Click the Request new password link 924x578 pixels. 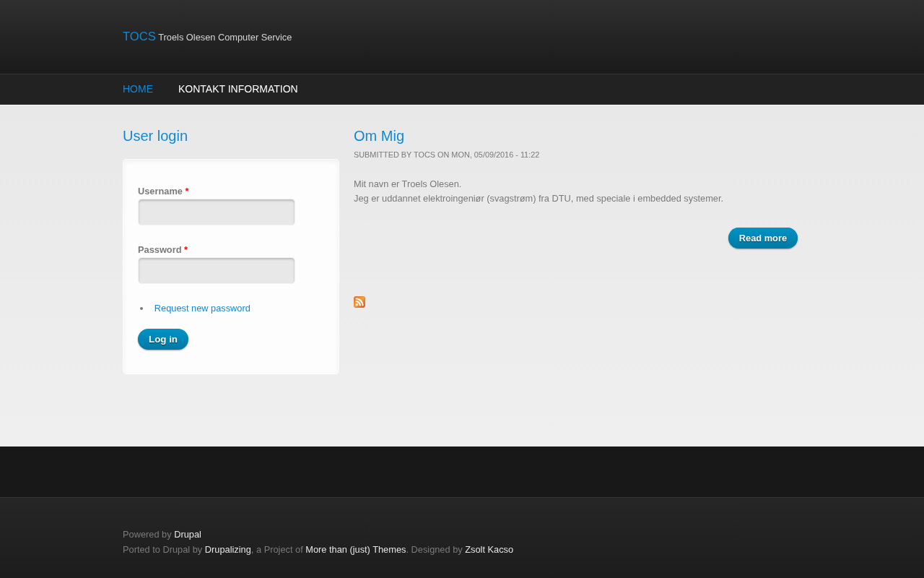tap(202, 309)
